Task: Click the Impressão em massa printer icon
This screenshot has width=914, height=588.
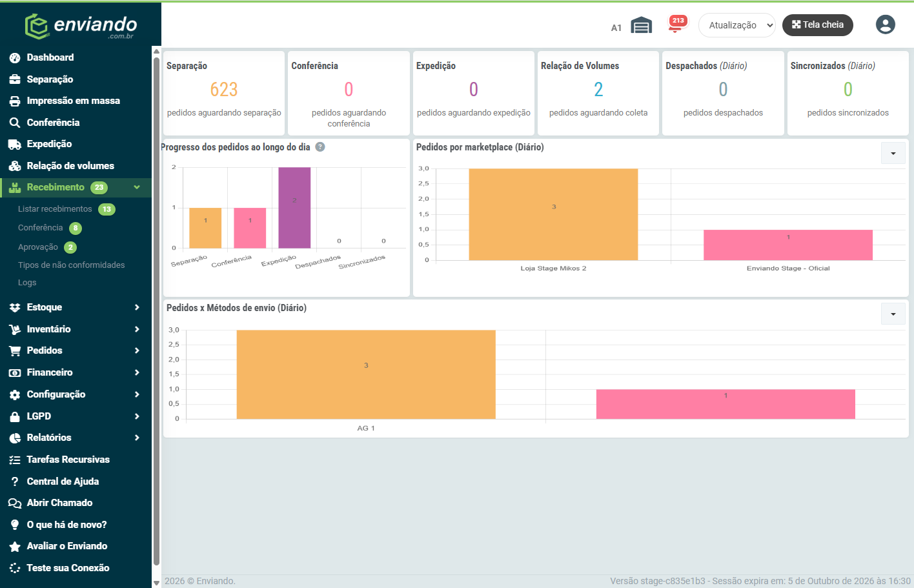Action: [15, 101]
